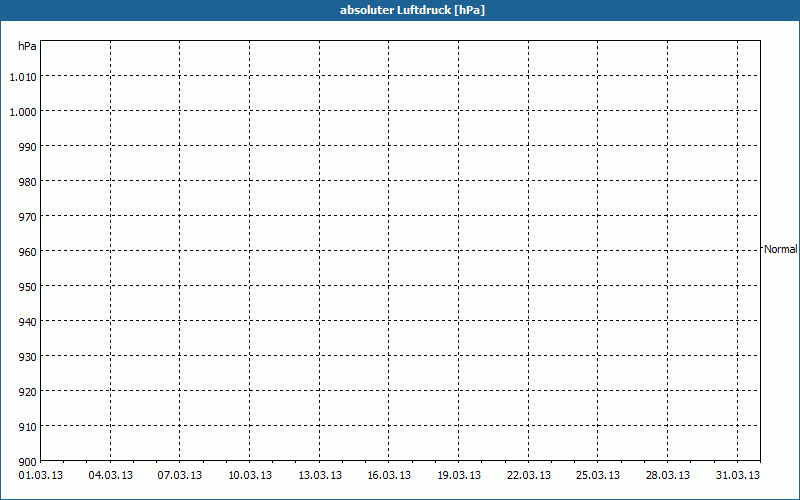Select the 900 pressure axis value

(x=28, y=462)
